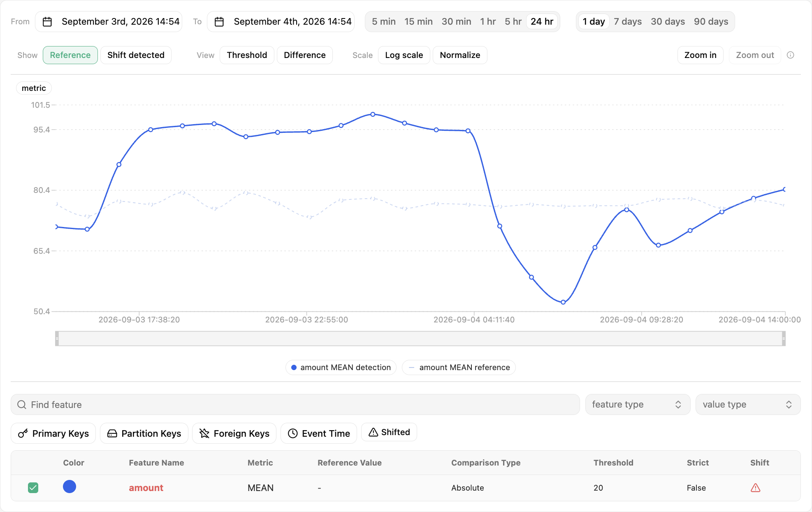The height and width of the screenshot is (512, 812).
Task: Click the red shift warning icon in amount row
Action: point(755,488)
